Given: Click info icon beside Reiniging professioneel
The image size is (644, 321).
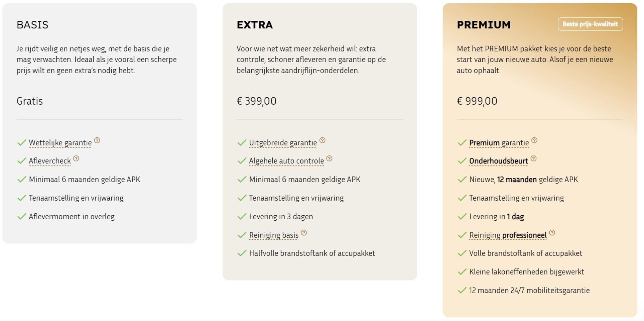Looking at the screenshot, I should click(x=552, y=233).
